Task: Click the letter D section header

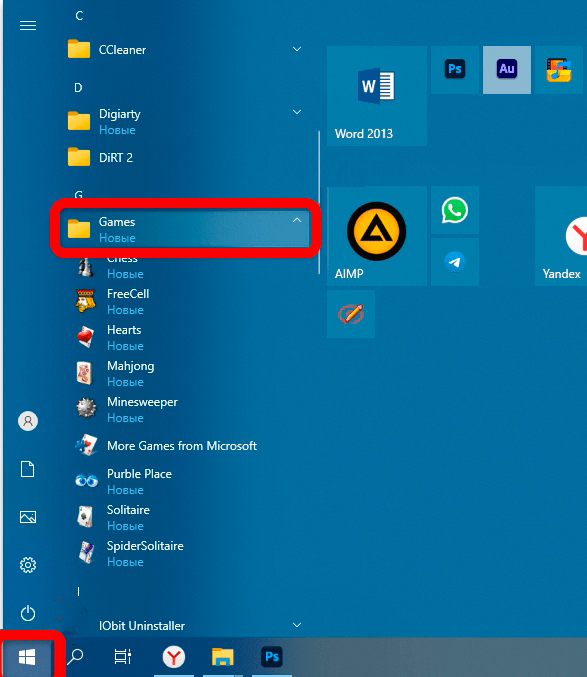Action: [x=78, y=88]
